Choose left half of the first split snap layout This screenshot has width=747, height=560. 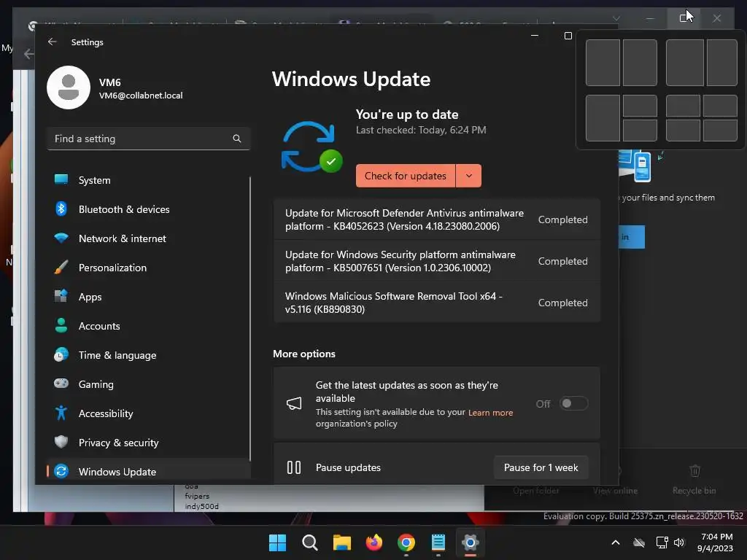603,63
